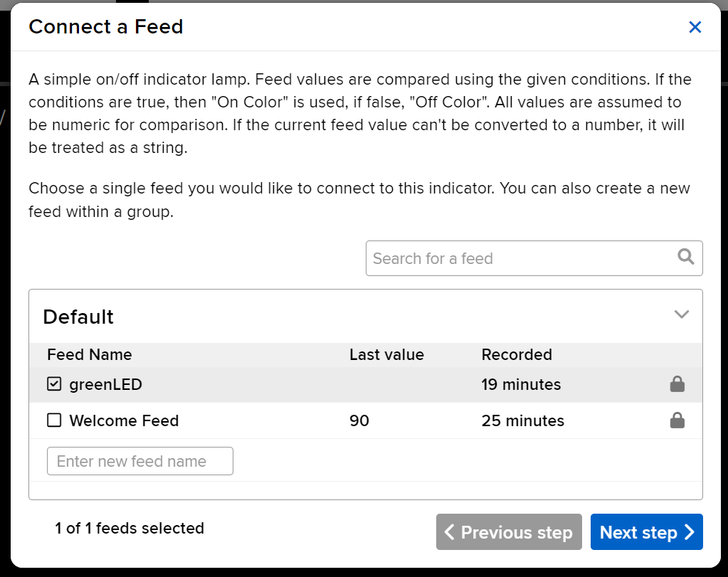Uncheck the greenLED feed checkbox
Screen dimensions: 728x577
coord(54,384)
